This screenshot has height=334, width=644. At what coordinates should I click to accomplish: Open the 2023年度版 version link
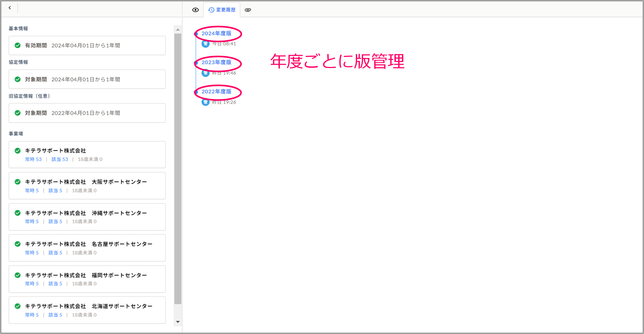pos(216,62)
